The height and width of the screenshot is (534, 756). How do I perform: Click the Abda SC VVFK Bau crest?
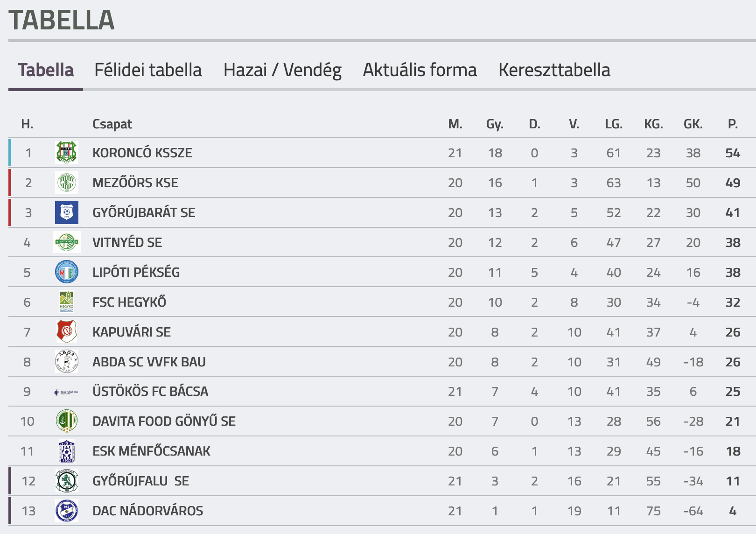(x=66, y=362)
